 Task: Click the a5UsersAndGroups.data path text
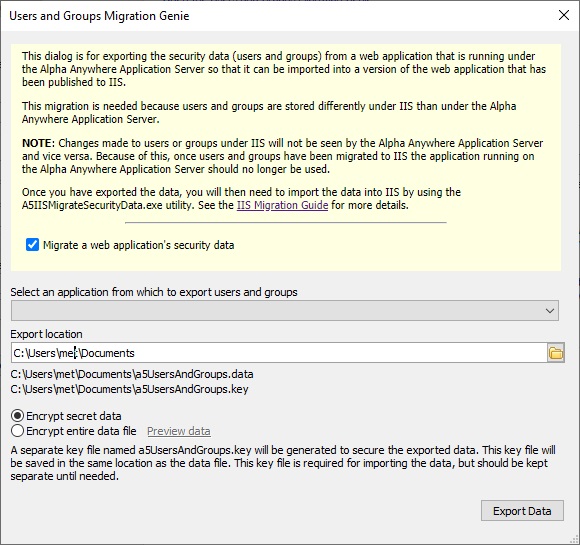(x=132, y=374)
